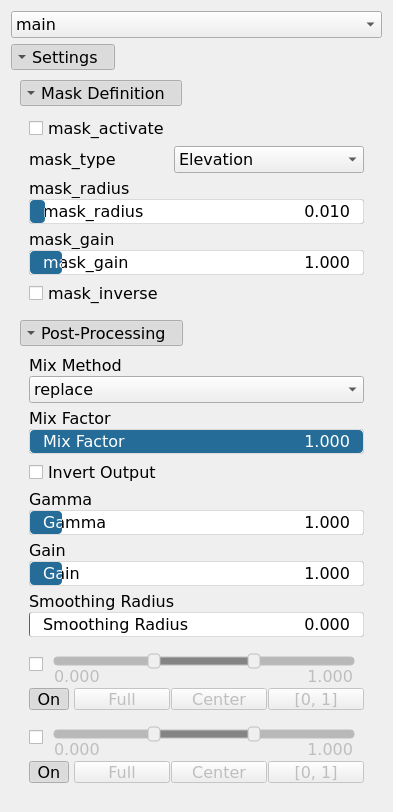
Task: Click the first Center button
Action: click(219, 699)
